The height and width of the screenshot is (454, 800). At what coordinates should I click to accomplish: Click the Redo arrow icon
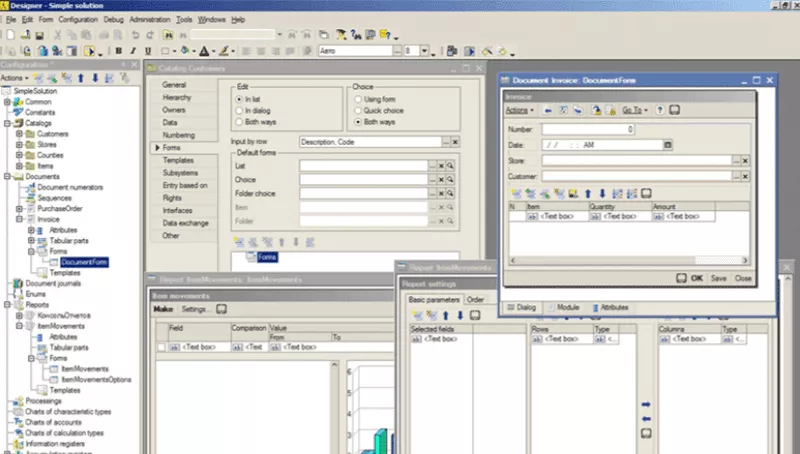(149, 35)
